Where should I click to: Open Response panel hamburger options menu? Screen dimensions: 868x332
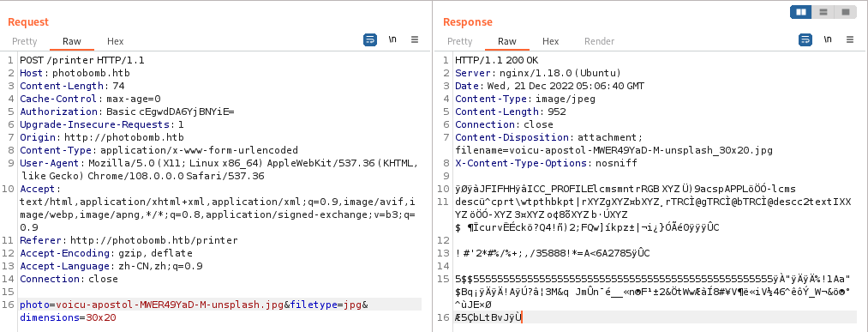point(850,39)
